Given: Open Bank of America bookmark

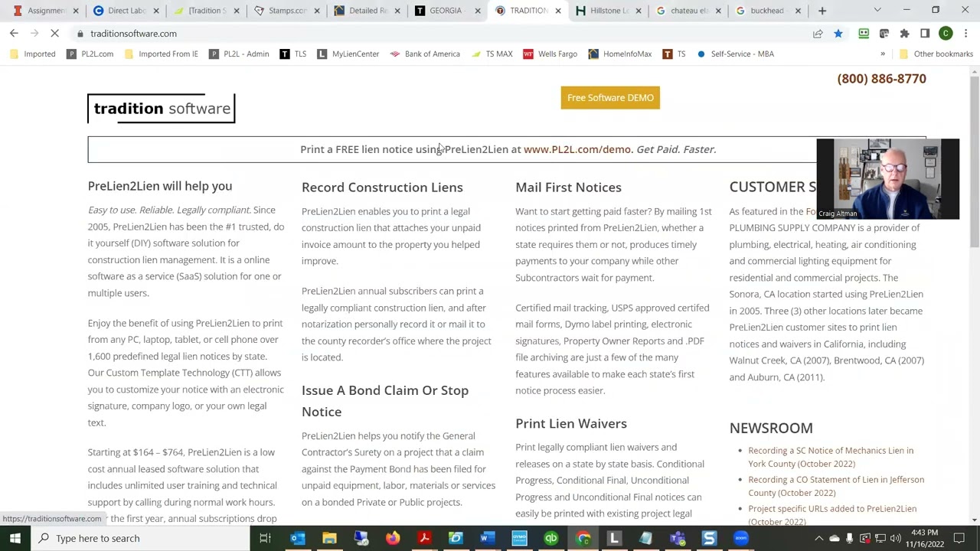Looking at the screenshot, I should [x=425, y=54].
